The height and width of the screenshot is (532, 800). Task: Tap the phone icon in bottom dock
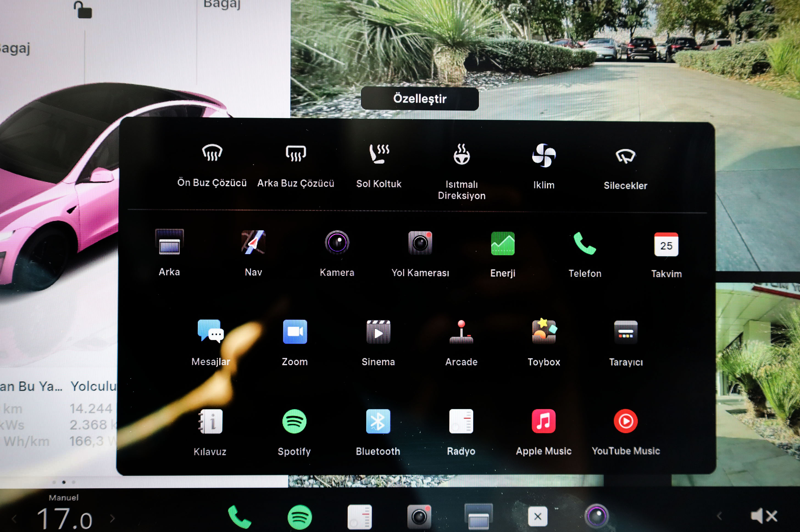[x=239, y=517]
